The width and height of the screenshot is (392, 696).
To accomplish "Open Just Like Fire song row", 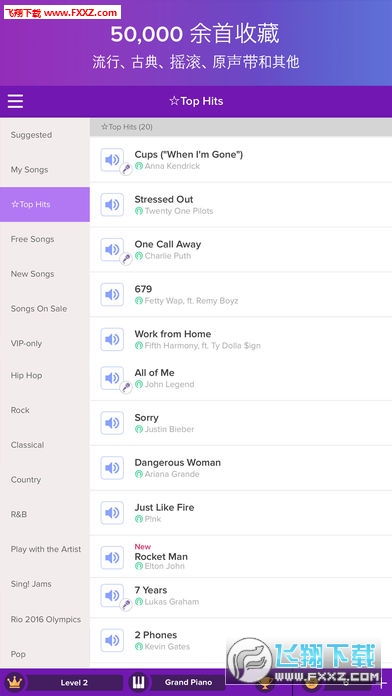I will coord(241,513).
